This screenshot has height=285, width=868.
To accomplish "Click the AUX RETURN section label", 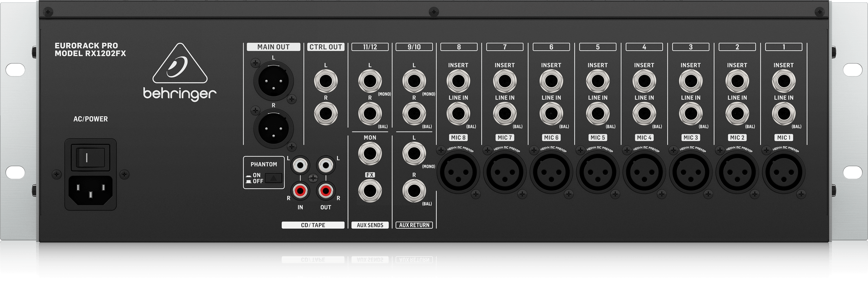I will pos(414,225).
